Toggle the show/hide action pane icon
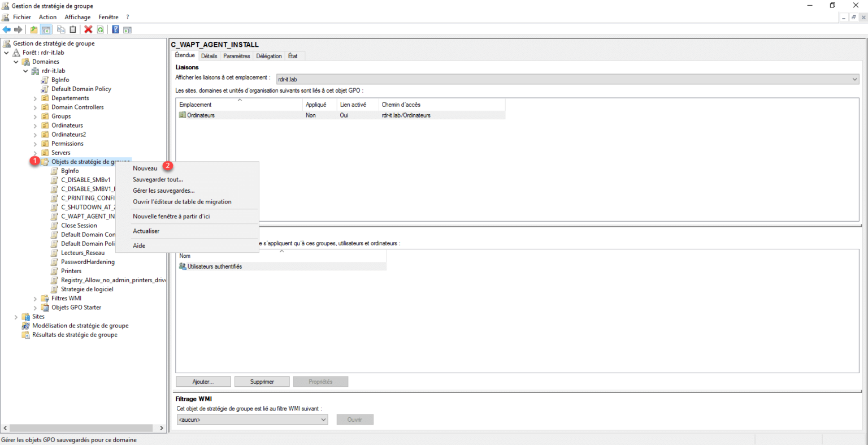This screenshot has width=868, height=445. (127, 29)
